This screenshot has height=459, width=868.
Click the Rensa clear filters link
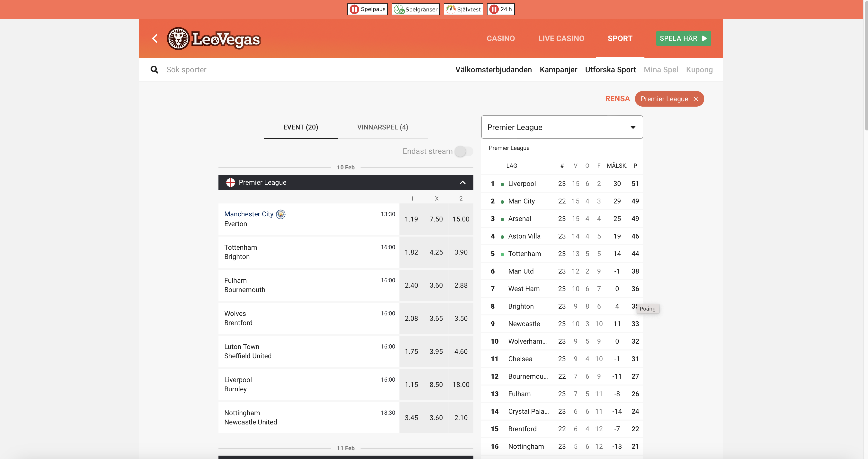[617, 99]
